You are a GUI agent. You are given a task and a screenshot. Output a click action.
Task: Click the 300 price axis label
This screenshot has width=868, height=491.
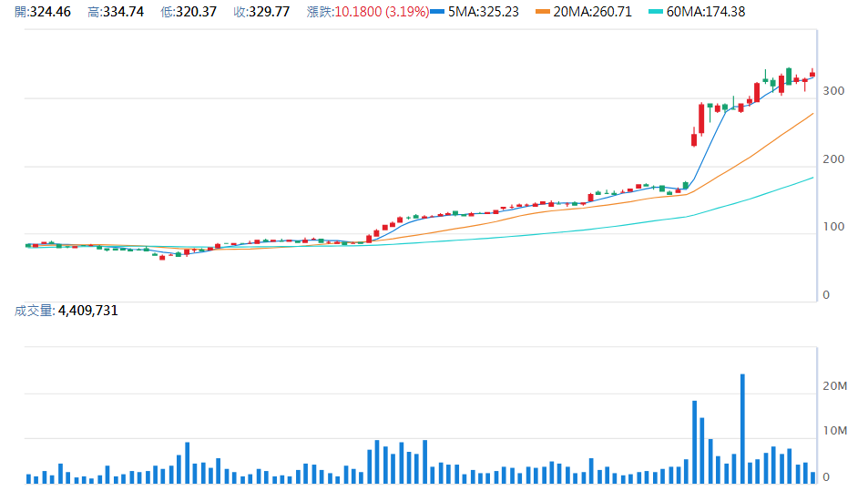(x=832, y=91)
